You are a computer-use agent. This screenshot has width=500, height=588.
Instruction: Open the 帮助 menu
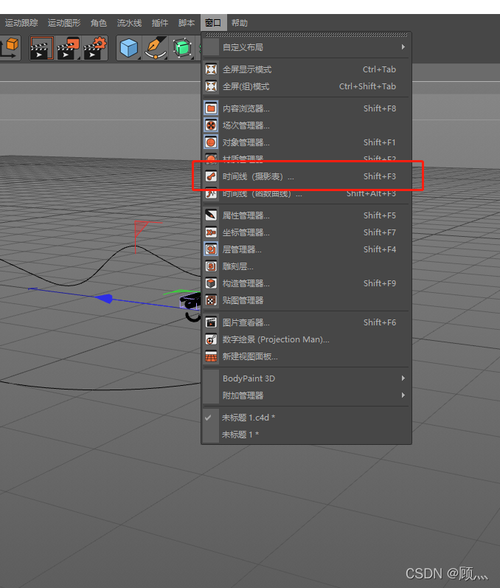239,23
